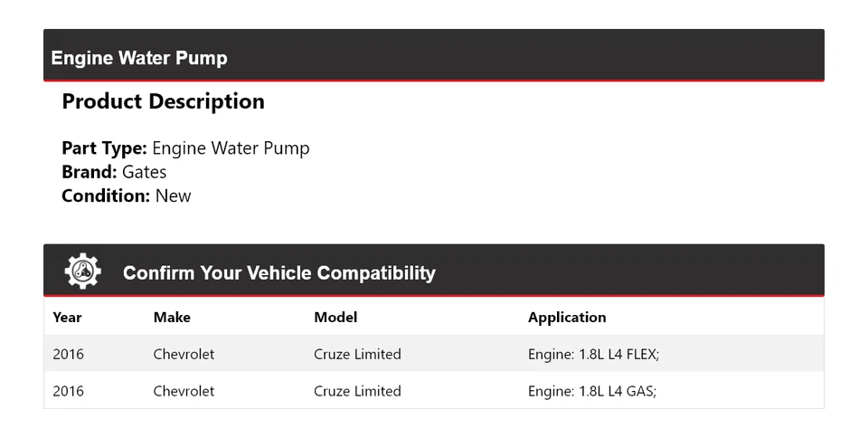
Task: Click the Confirm Your Vehicle Compatibility heading
Action: click(278, 272)
